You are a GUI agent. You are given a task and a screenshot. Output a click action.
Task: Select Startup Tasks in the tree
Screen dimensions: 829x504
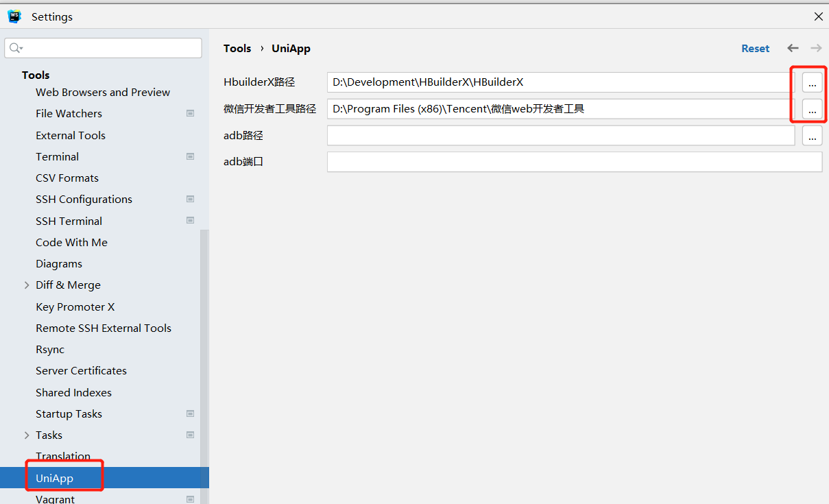69,413
